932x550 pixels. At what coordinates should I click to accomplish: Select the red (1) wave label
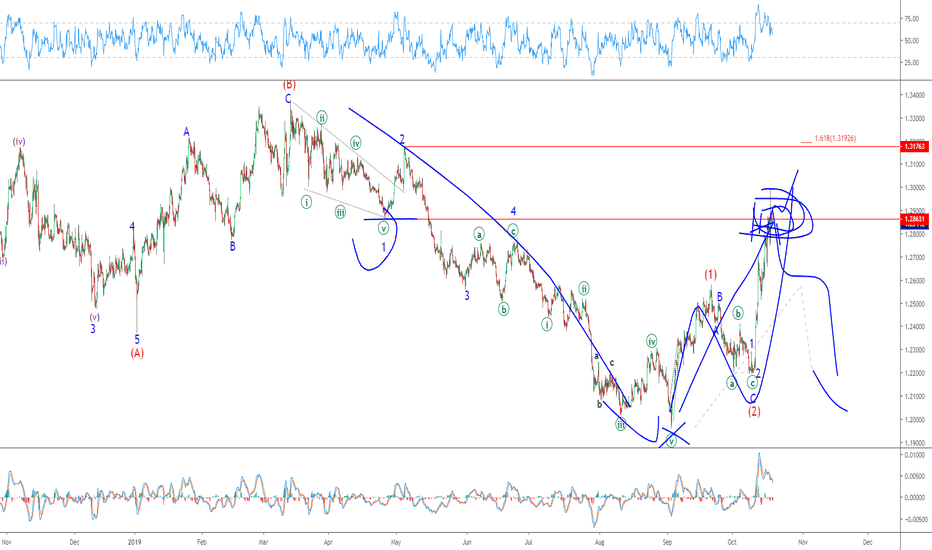(x=711, y=275)
